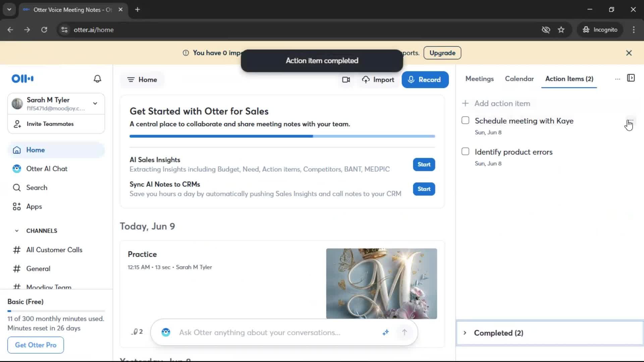644x362 pixels.
Task: Click the browser back arrow
Action: point(10,30)
